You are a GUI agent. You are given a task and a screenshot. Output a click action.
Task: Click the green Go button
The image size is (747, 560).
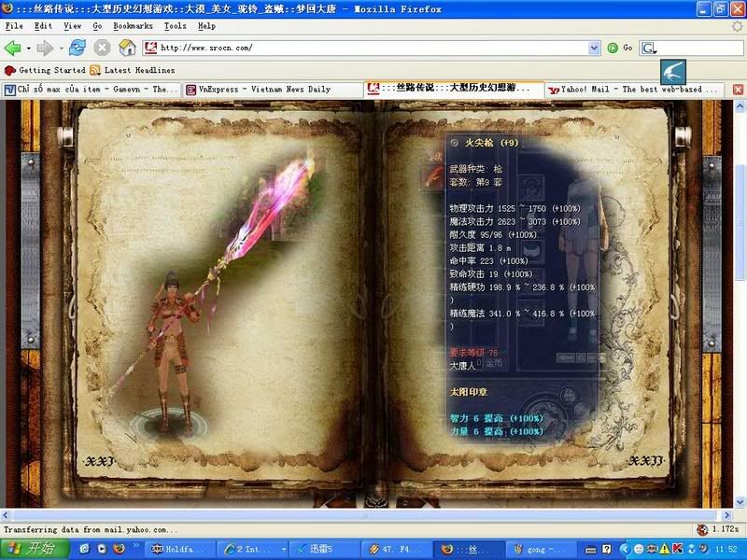tap(620, 48)
